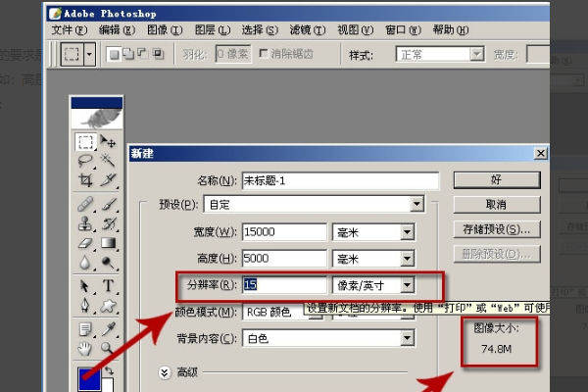The height and width of the screenshot is (392, 588).
Task: Confirm new document with 好 button
Action: (497, 180)
